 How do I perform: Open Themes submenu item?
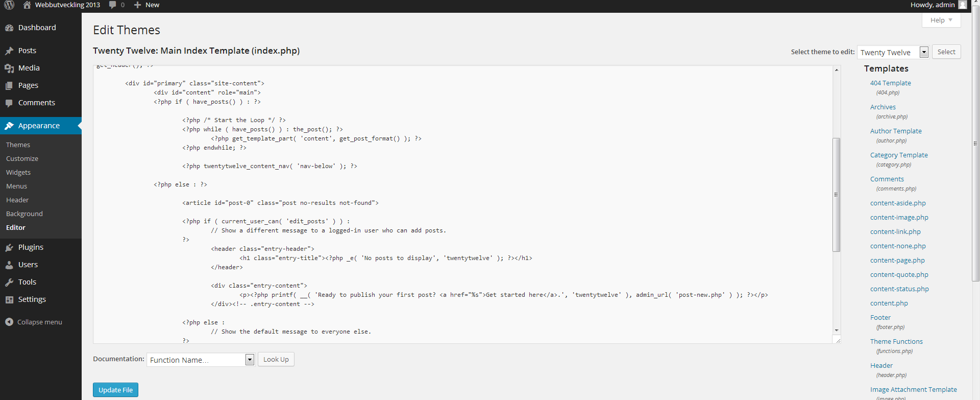(18, 145)
